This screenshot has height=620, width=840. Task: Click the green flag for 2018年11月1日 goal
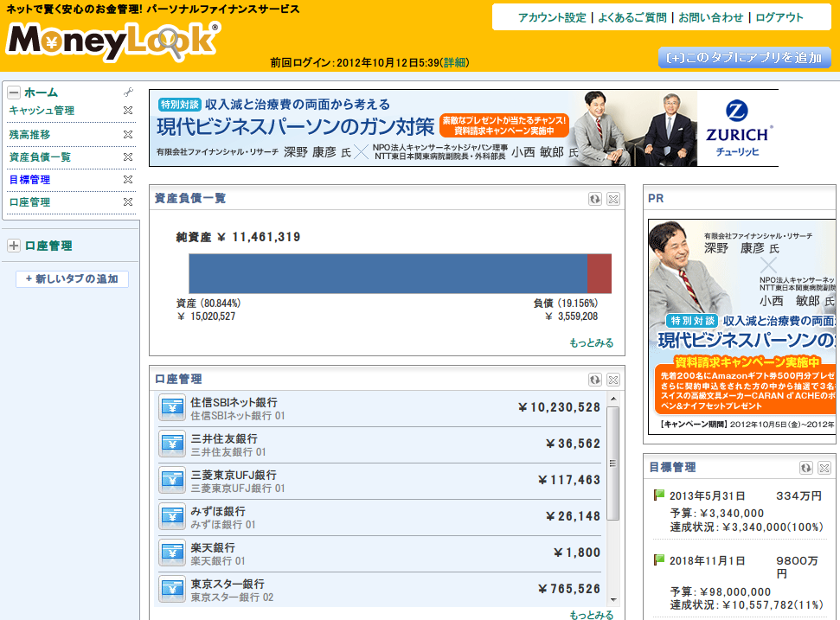pyautogui.click(x=659, y=559)
